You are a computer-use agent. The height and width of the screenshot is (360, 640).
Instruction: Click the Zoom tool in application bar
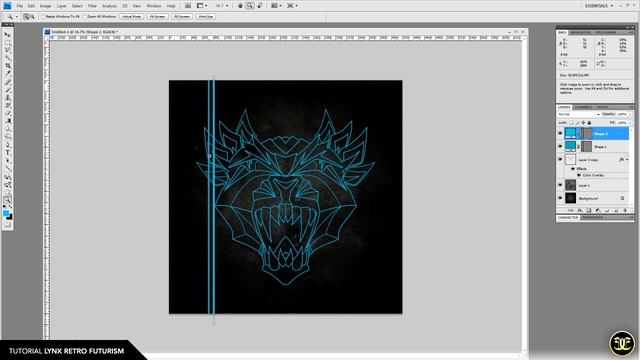point(250,6)
